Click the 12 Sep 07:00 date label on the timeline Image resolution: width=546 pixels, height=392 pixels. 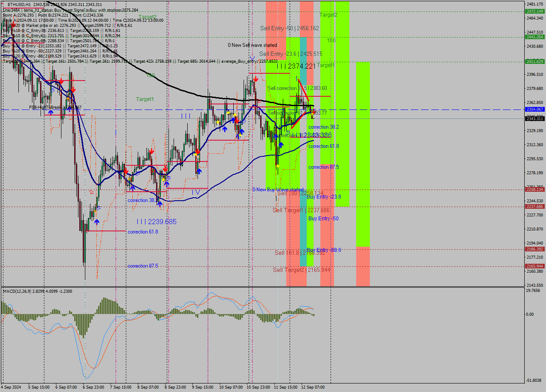click(314, 388)
